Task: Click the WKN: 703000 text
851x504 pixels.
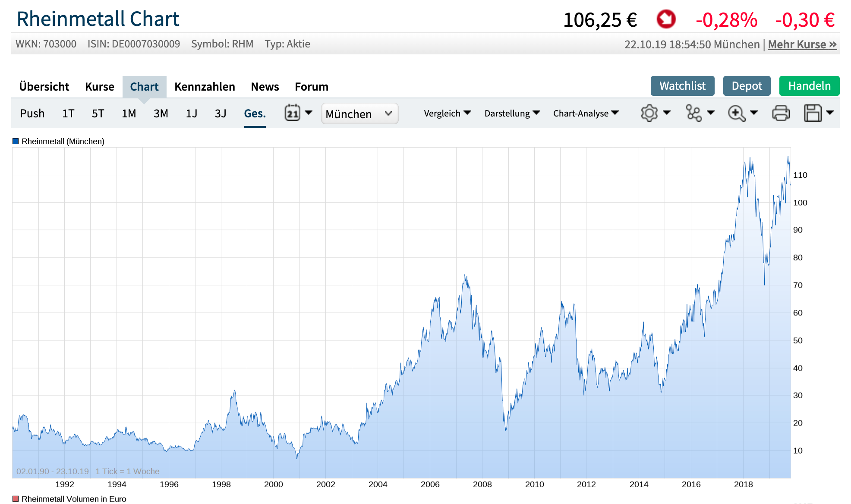Action: (x=46, y=44)
